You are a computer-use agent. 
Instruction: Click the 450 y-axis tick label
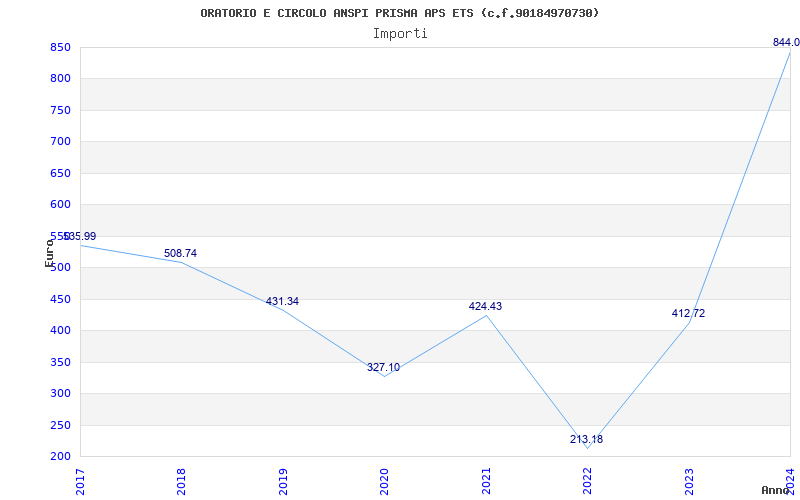[59, 299]
